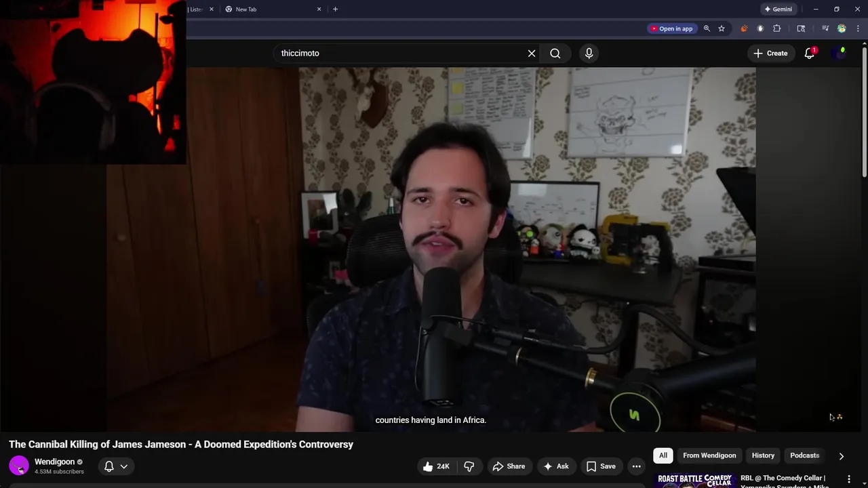Open the Roast Battle Comedy Cellar thumbnail

tap(695, 481)
